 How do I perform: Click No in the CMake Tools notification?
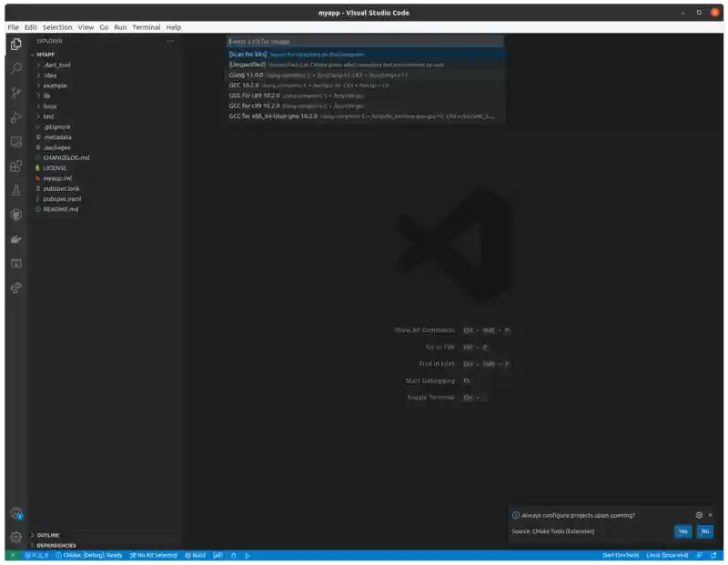[x=705, y=531]
